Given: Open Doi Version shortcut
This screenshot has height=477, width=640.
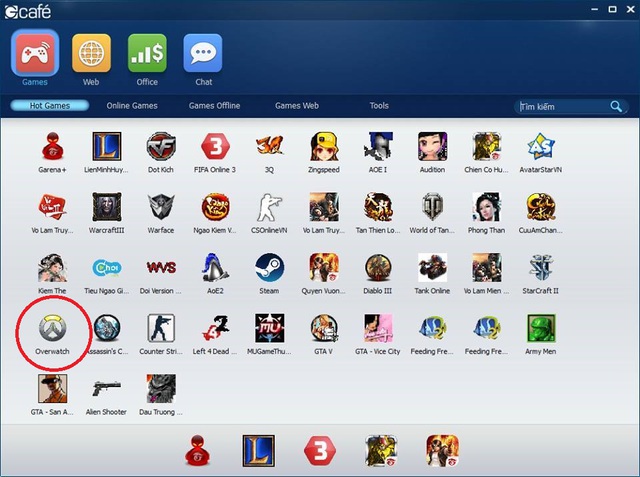Looking at the screenshot, I should point(161,273).
